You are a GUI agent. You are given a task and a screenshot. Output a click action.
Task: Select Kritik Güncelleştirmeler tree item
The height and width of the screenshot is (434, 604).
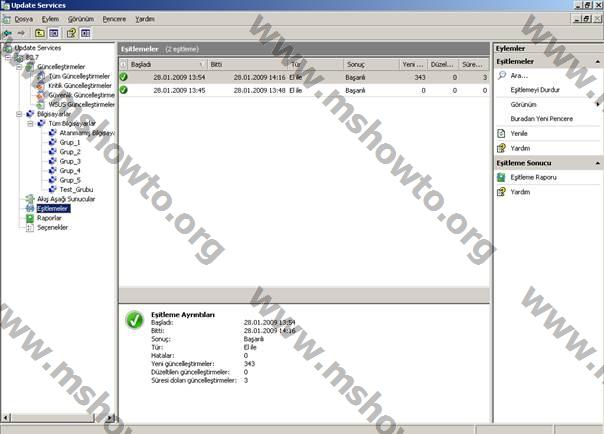pos(80,85)
